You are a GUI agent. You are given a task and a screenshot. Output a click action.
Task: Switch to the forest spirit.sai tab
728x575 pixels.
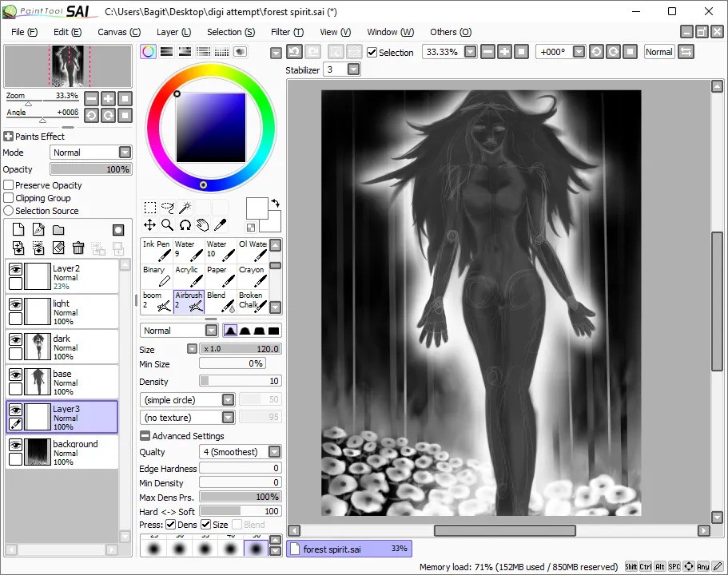pos(349,549)
